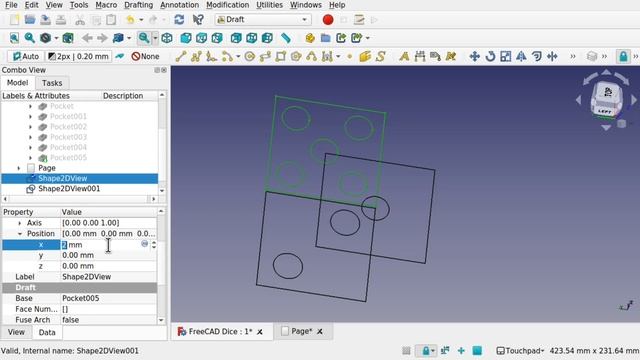Click the Open file folder icon
Screen dimensions: 640x360
(x=30, y=20)
